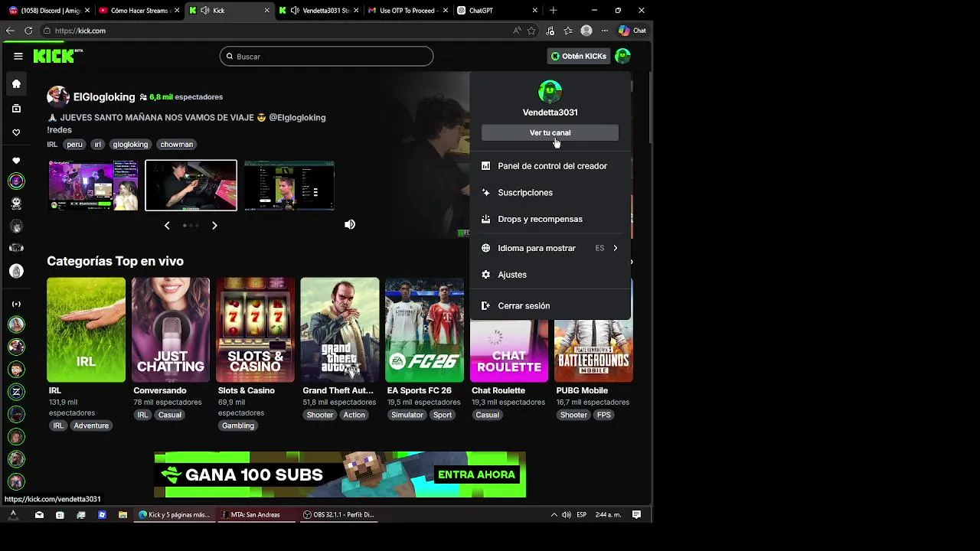Open the Grand Theft Auto category card
The image size is (980, 551).
point(340,330)
